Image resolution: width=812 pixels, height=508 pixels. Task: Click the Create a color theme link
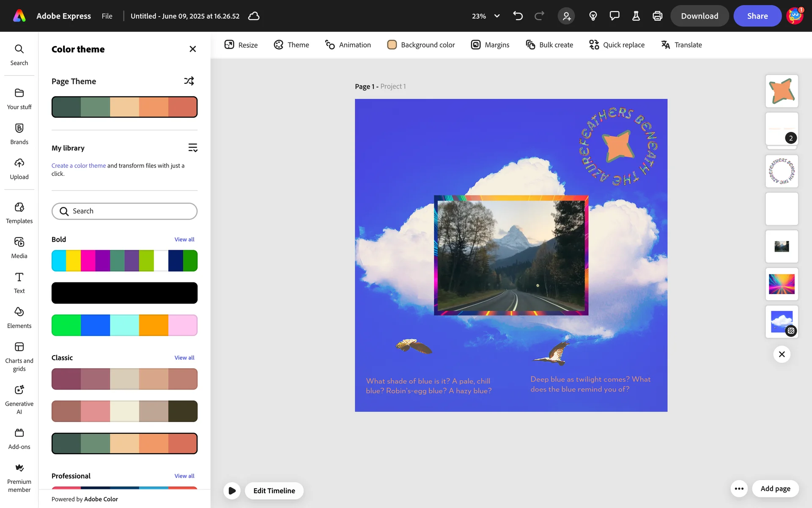click(79, 166)
